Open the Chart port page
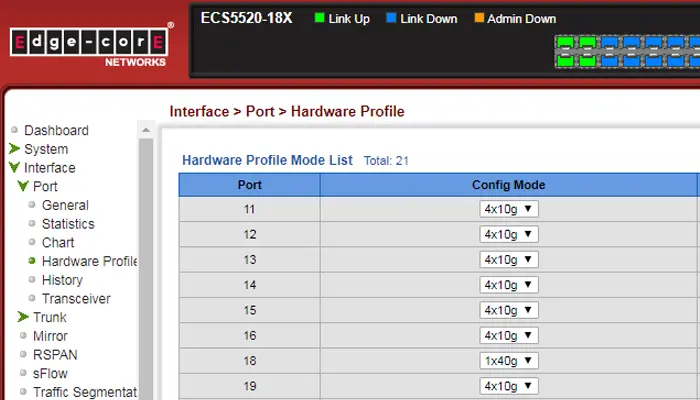The height and width of the screenshot is (400, 700). (58, 243)
